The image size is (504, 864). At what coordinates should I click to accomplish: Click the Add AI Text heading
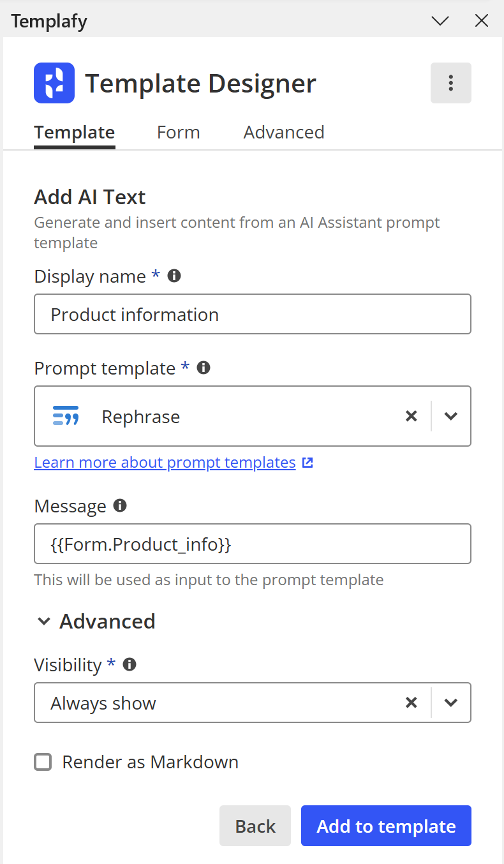click(90, 197)
